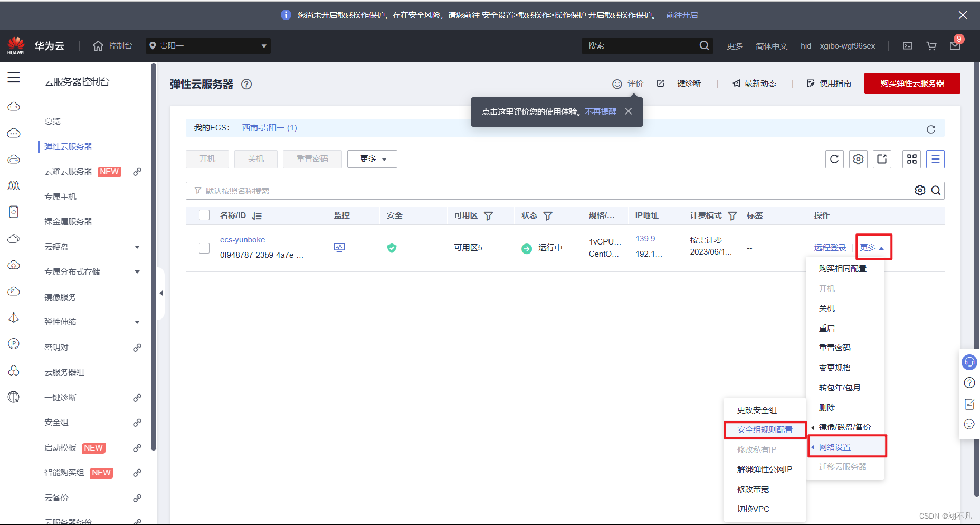Open the shopping cart icon

(x=931, y=46)
